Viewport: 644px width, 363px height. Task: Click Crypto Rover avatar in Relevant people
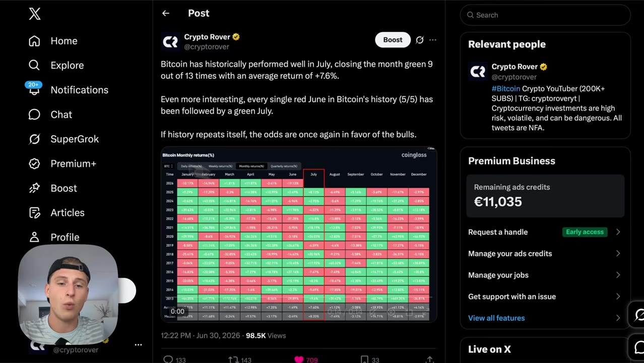[x=478, y=72]
